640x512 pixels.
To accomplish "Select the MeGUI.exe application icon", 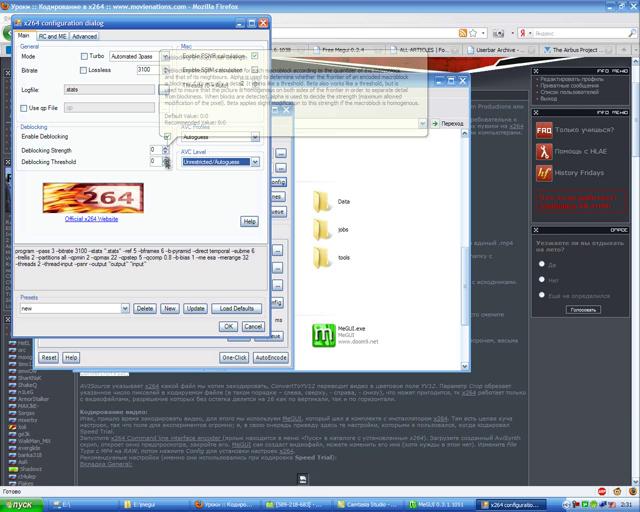I will click(324, 335).
